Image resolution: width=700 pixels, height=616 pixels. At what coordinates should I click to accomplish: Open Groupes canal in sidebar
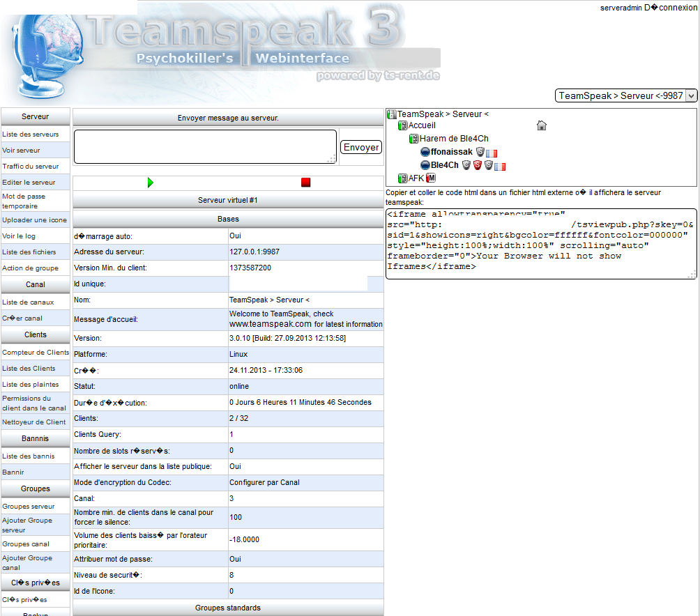25,544
